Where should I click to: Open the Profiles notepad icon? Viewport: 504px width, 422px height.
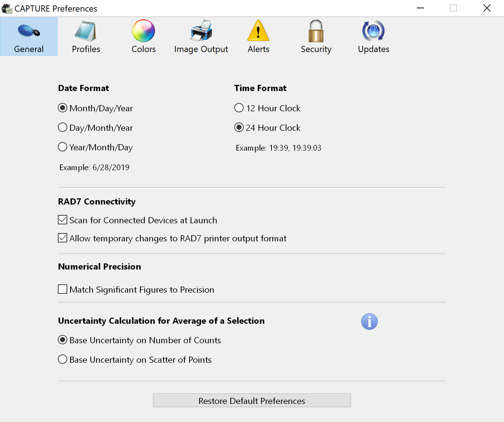pyautogui.click(x=86, y=31)
